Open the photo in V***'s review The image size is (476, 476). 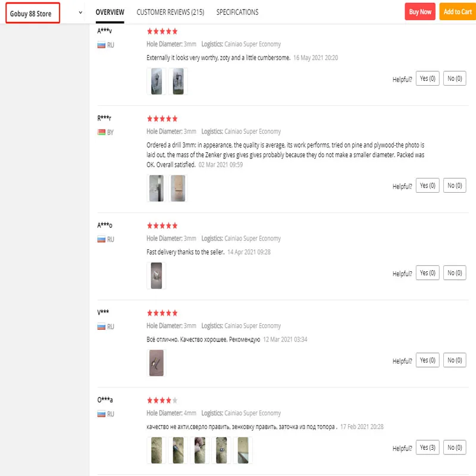click(156, 362)
